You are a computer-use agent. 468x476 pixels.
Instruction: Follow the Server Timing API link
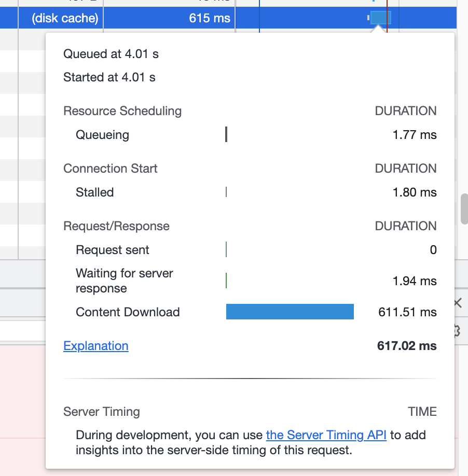pyautogui.click(x=326, y=435)
